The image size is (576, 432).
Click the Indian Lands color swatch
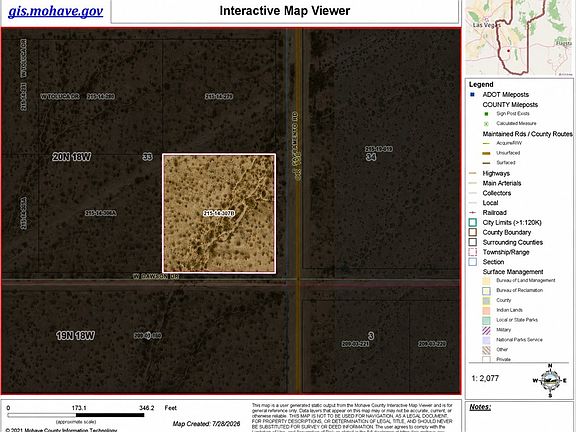coord(486,310)
